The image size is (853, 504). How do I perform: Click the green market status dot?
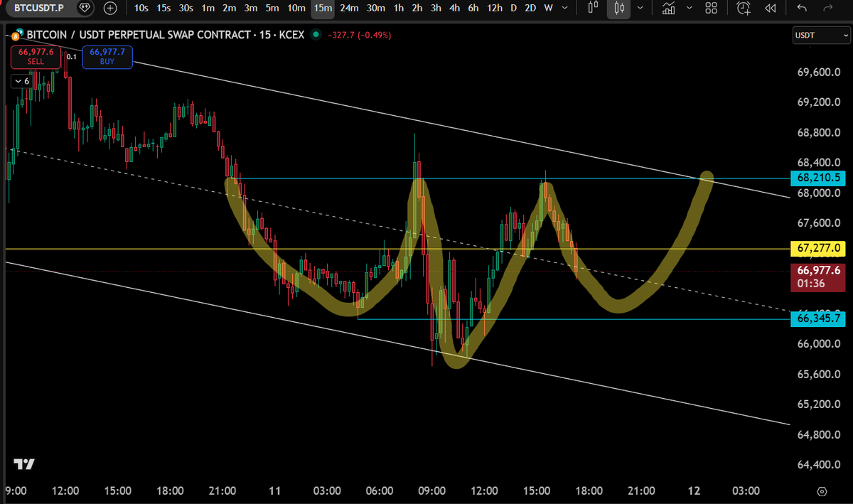click(x=316, y=35)
